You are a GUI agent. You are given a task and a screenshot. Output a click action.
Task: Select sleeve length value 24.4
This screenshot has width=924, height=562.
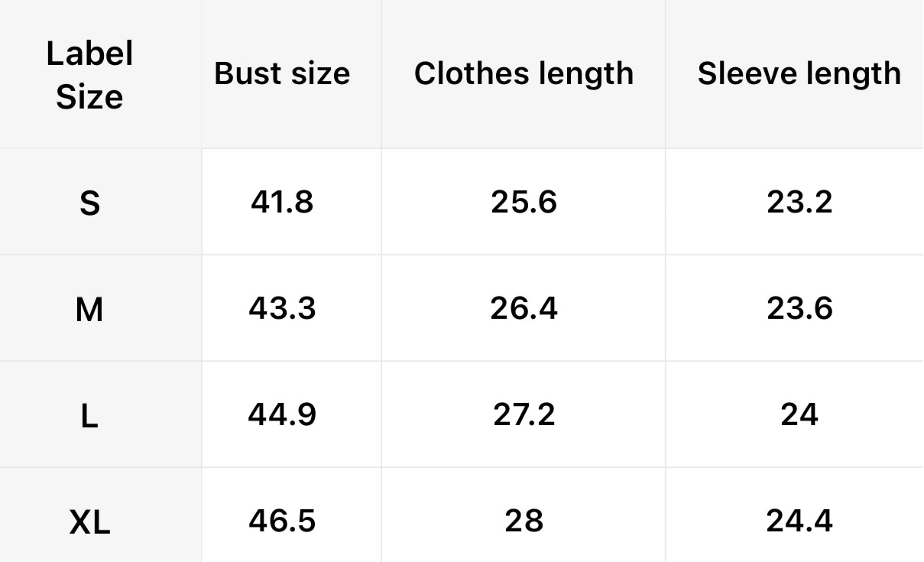[x=799, y=521]
